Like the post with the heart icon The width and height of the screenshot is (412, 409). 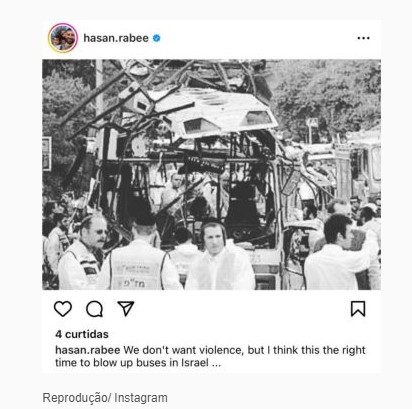63,309
